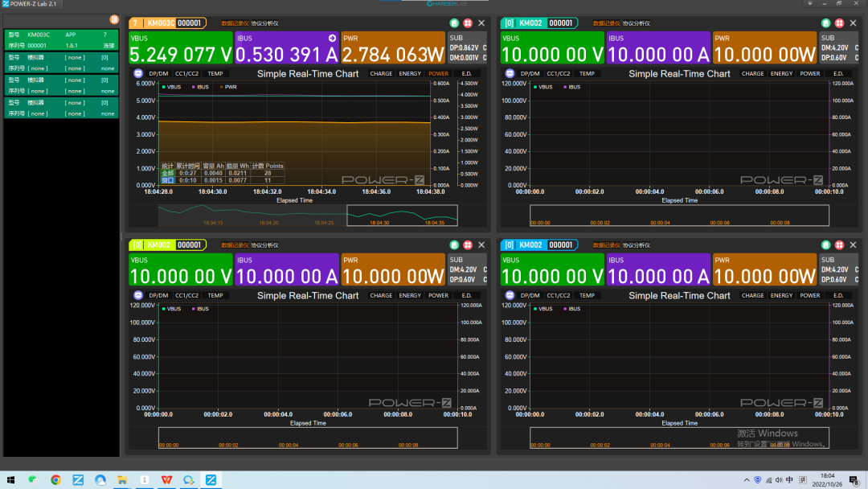Open WPS Office from the taskbar
The width and height of the screenshot is (868, 489).
point(166,480)
